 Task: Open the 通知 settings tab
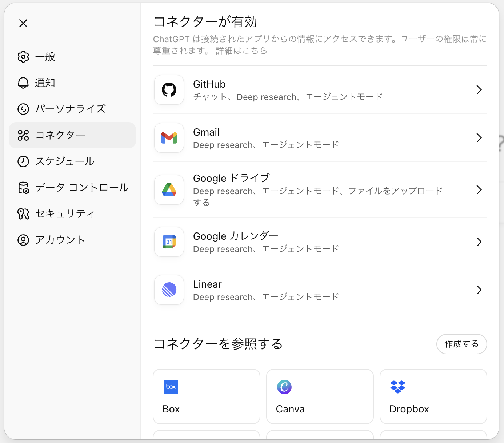pos(72,83)
